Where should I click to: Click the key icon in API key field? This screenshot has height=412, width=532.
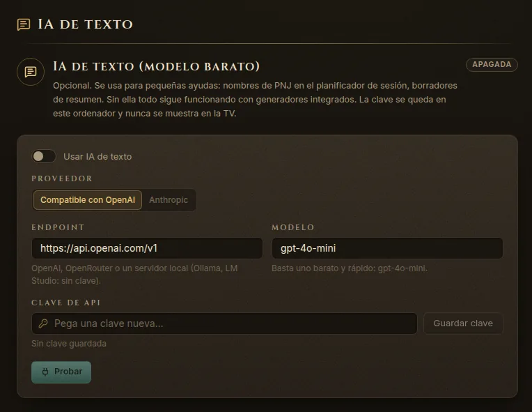tap(43, 323)
